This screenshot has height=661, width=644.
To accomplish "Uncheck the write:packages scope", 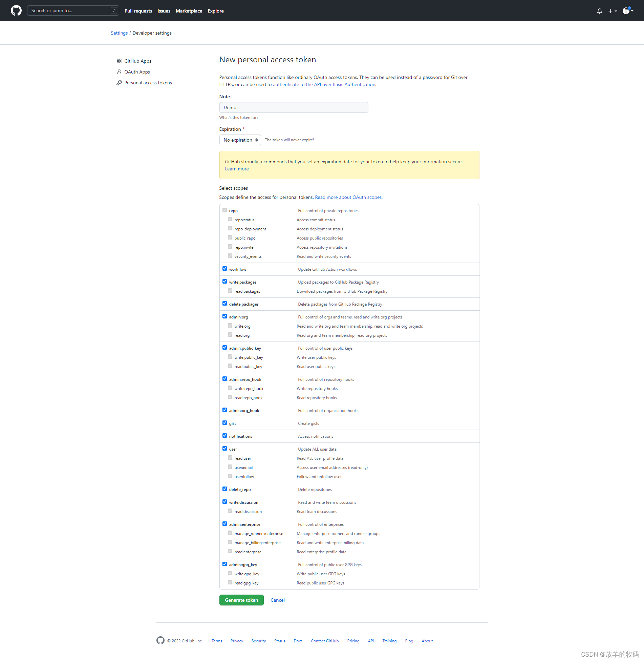I will click(225, 282).
